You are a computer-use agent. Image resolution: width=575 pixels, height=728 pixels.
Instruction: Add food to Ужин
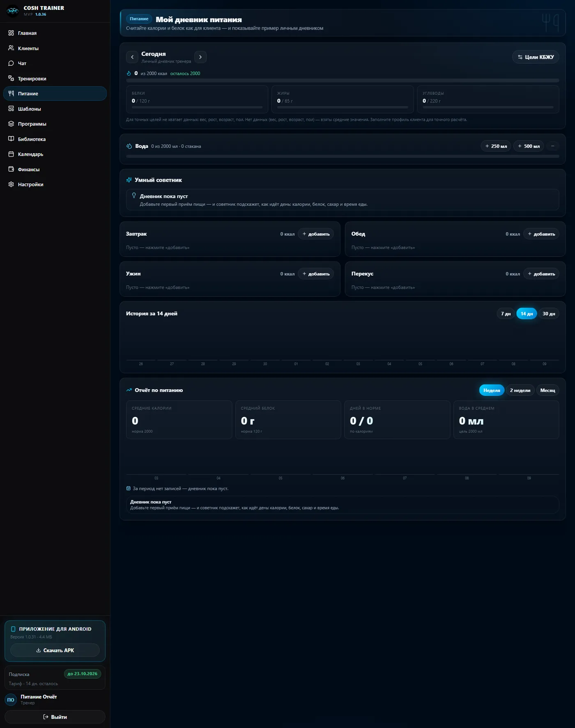(316, 274)
